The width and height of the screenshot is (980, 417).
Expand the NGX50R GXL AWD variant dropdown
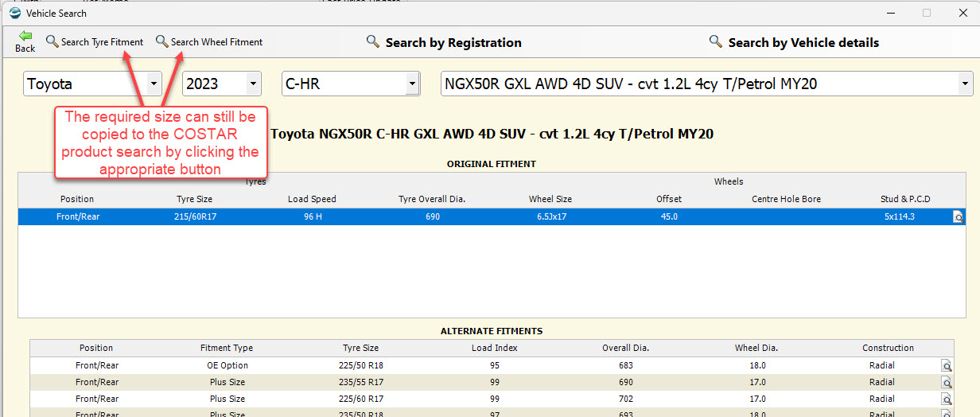(x=966, y=84)
